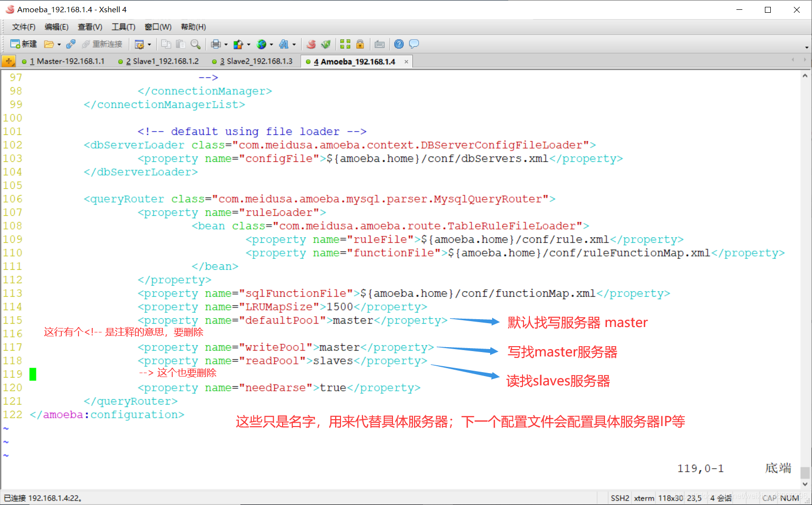
Task: Click the lock screen padlock icon
Action: click(x=360, y=44)
